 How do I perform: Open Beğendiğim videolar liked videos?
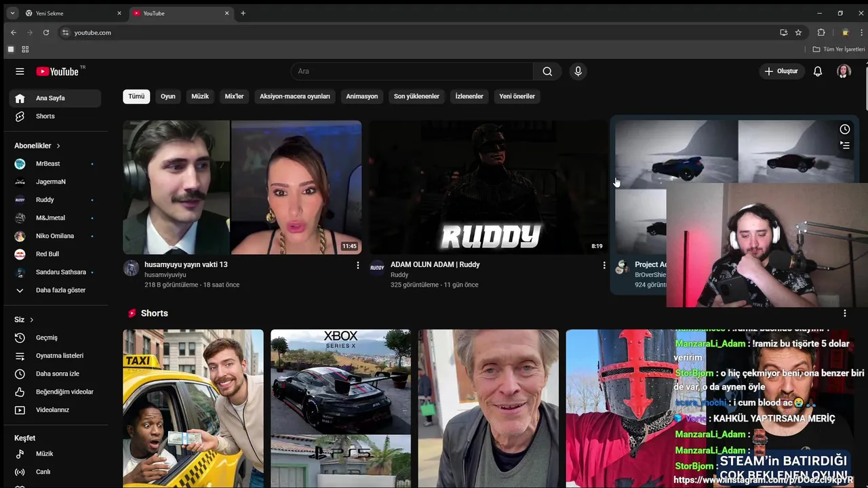coord(56,392)
